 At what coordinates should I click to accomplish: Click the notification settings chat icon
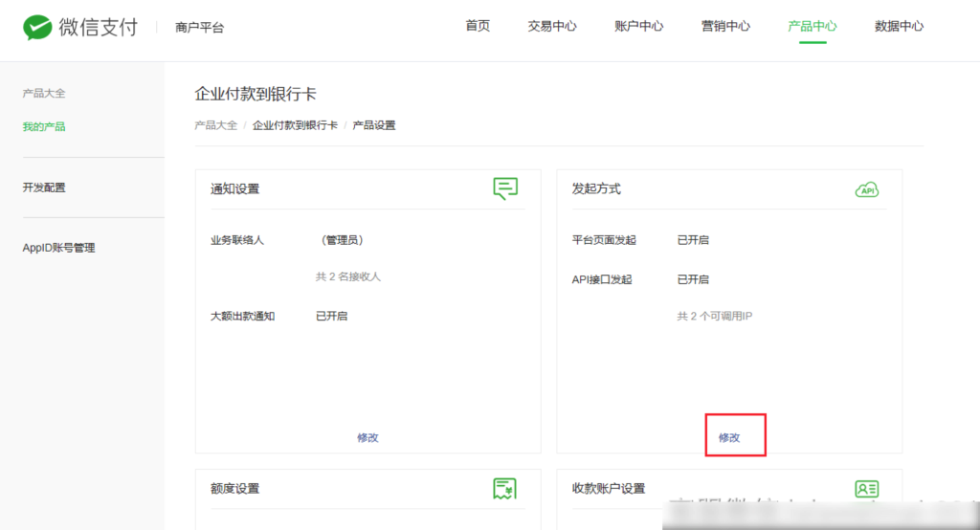pyautogui.click(x=505, y=188)
